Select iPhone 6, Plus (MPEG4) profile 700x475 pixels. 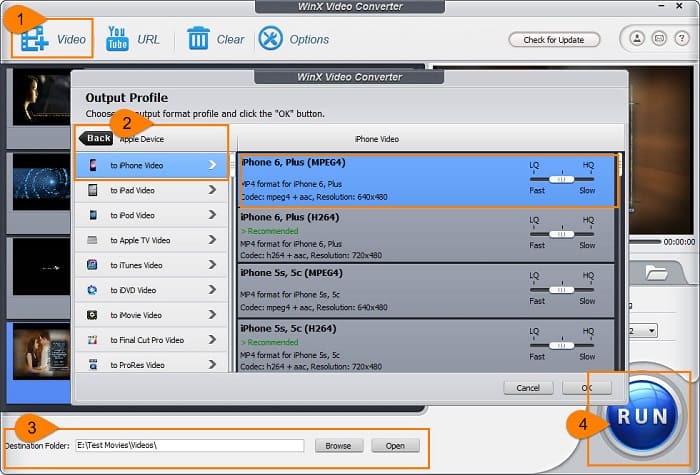[427, 180]
